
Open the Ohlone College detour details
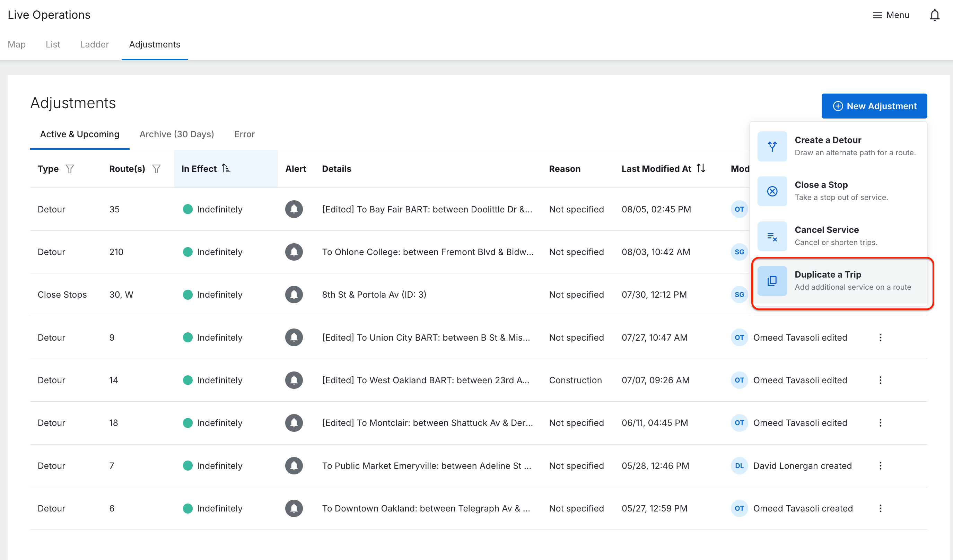click(428, 252)
